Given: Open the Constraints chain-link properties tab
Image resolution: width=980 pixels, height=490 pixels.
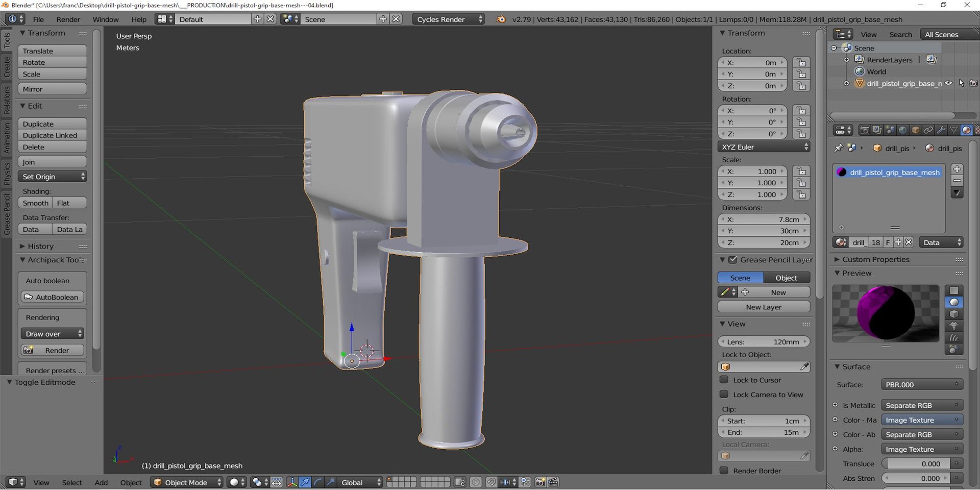Looking at the screenshot, I should point(928,130).
